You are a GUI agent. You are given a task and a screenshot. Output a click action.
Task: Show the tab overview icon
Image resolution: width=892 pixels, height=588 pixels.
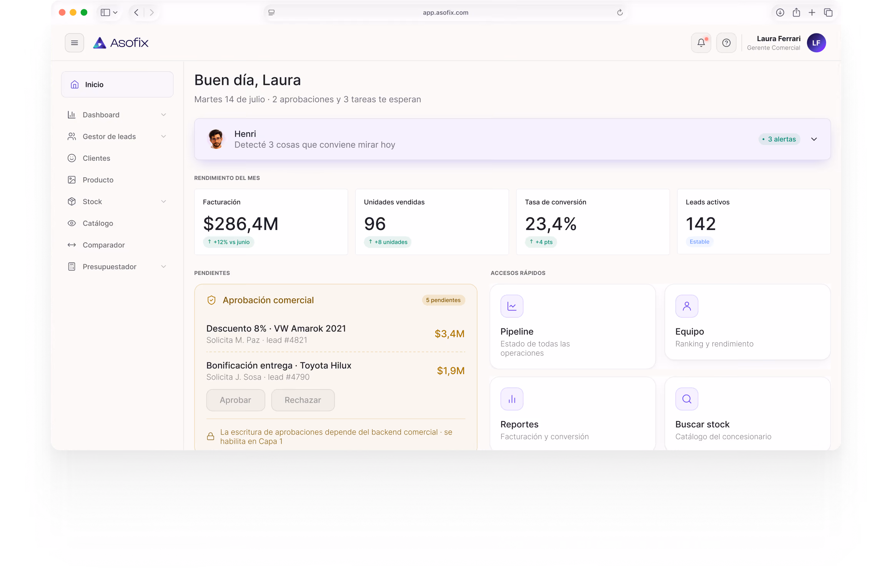pos(828,13)
